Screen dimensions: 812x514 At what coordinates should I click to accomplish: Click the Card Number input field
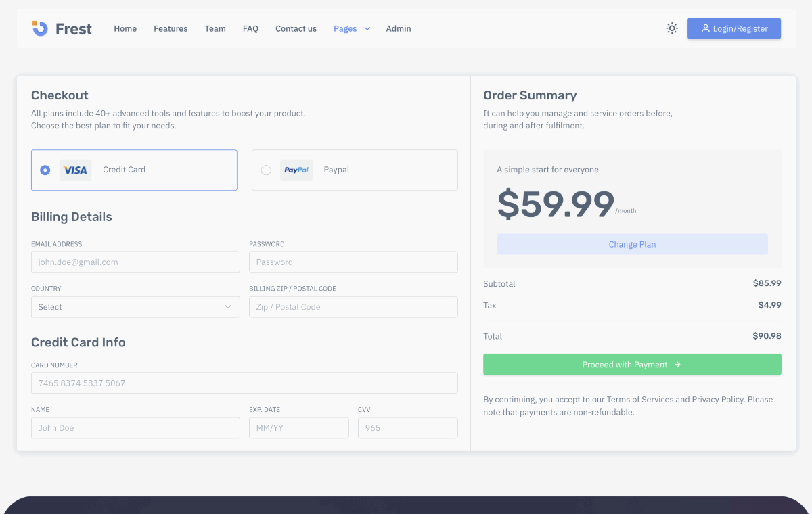tap(244, 383)
